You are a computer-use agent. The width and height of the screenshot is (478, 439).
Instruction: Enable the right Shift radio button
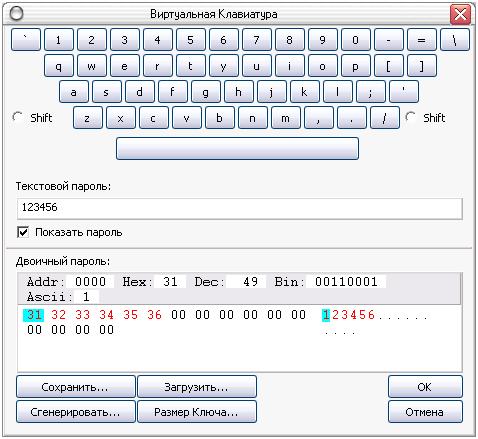(410, 117)
